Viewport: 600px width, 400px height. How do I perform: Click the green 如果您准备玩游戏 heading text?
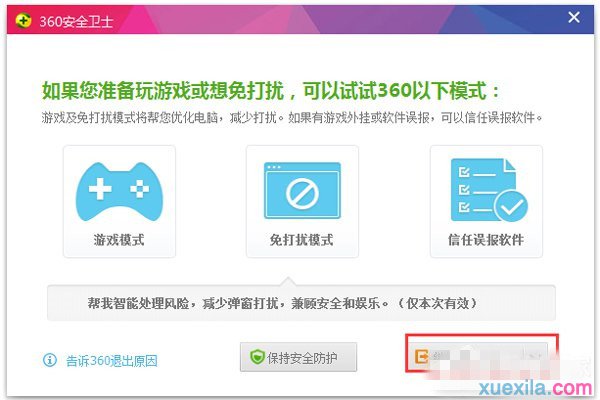point(271,91)
